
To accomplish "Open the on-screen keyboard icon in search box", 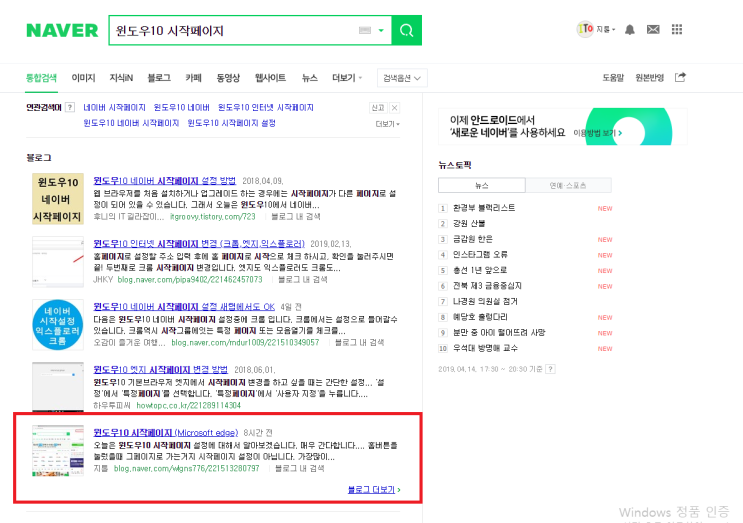I will tap(364, 30).
